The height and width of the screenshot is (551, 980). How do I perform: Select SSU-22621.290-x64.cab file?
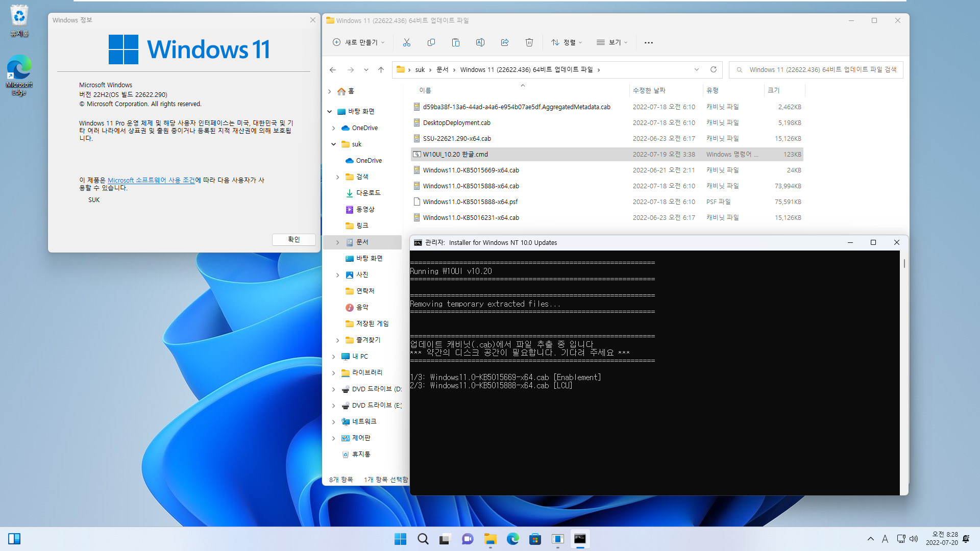point(608,139)
